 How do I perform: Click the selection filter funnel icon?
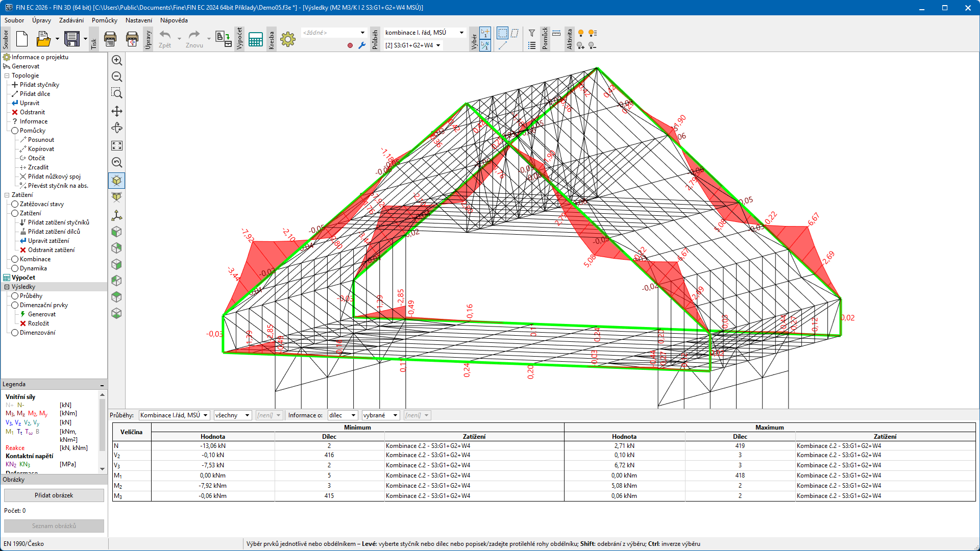pos(531,33)
